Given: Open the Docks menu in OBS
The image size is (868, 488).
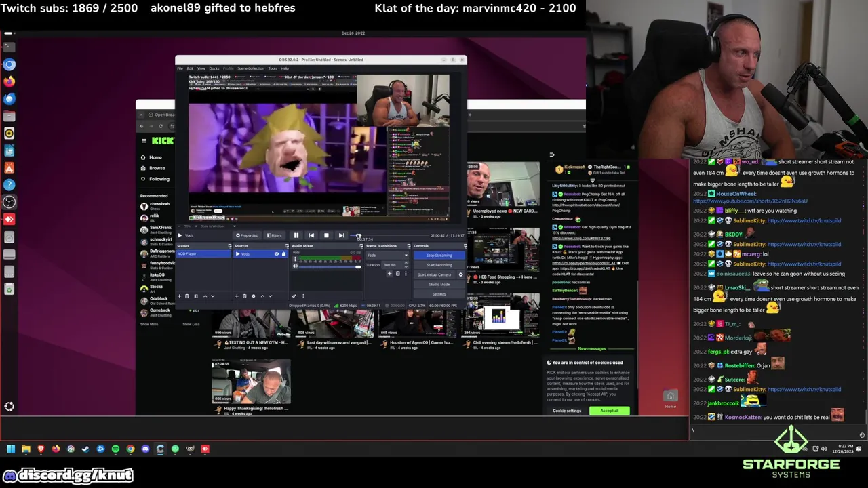Looking at the screenshot, I should [214, 68].
